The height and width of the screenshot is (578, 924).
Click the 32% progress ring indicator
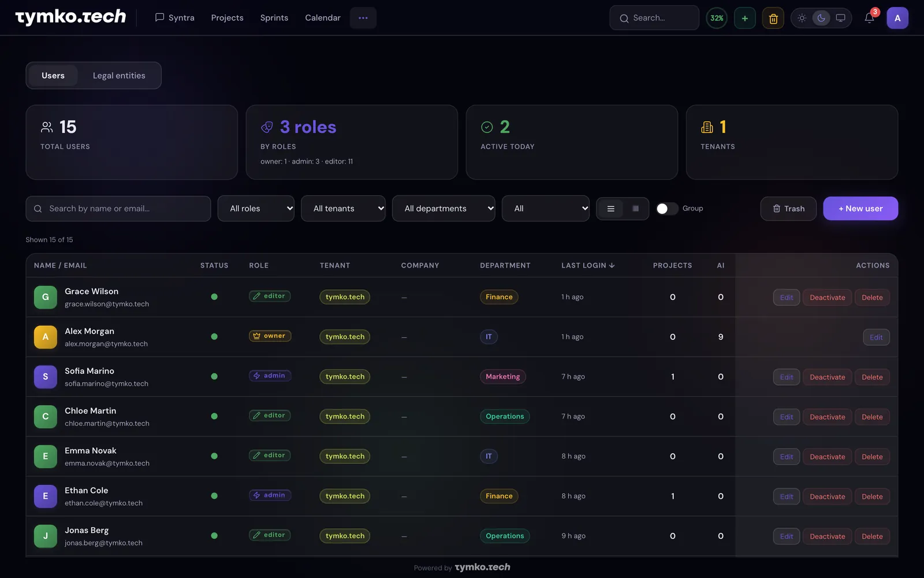(717, 18)
